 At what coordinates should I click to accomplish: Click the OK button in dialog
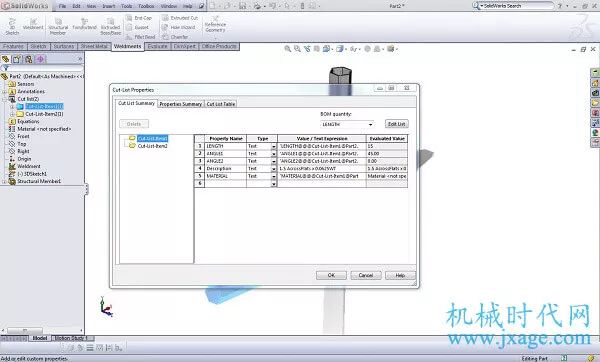[x=331, y=275]
